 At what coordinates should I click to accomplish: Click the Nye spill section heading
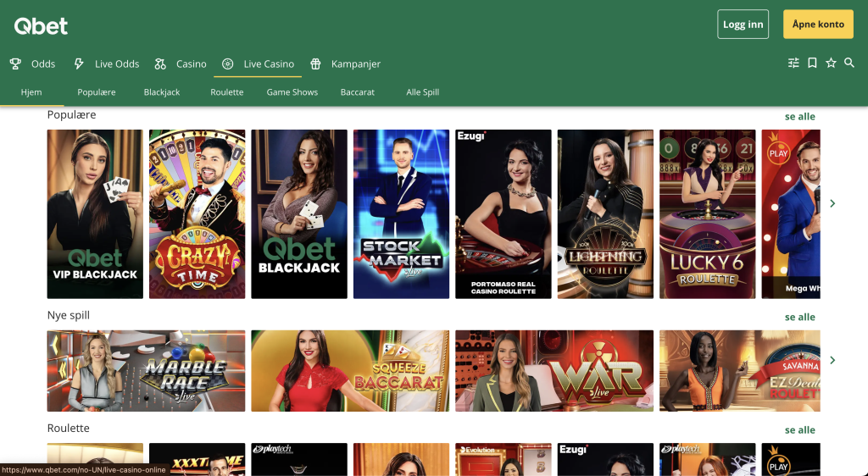tap(68, 316)
